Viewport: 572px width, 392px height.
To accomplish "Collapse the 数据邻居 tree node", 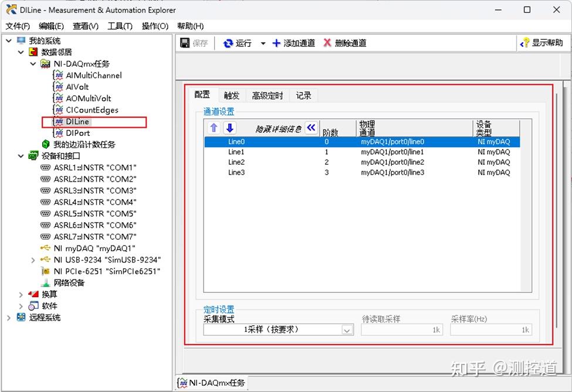I will click(21, 52).
